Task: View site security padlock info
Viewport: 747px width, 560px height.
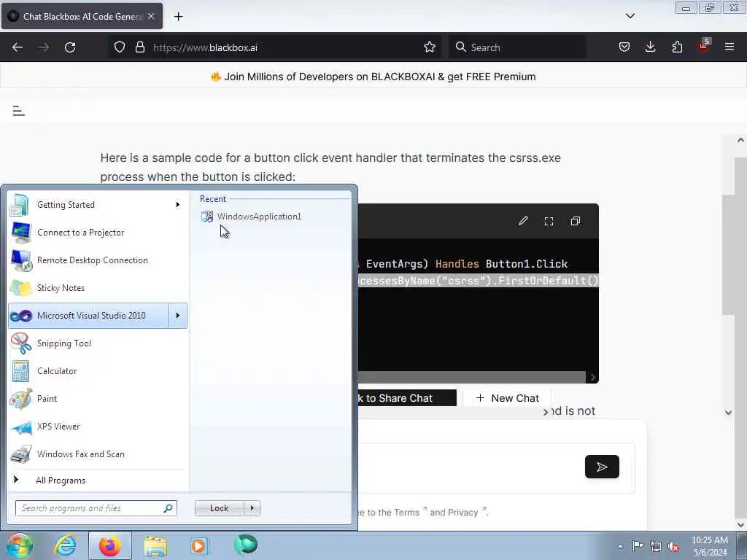Action: (139, 47)
